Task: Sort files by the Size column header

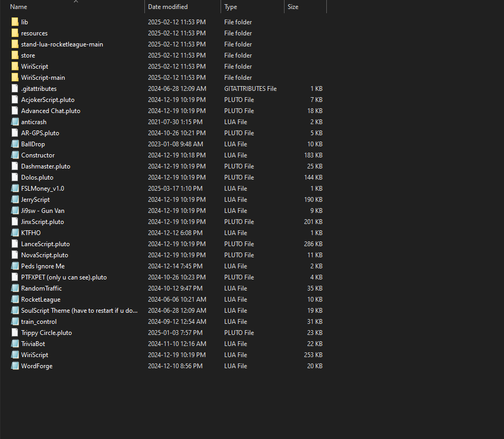Action: (293, 7)
